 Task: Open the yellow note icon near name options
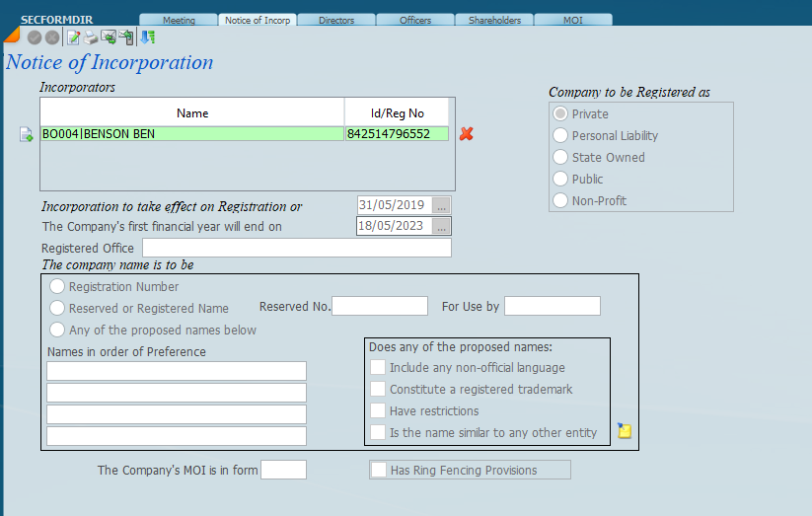[624, 430]
